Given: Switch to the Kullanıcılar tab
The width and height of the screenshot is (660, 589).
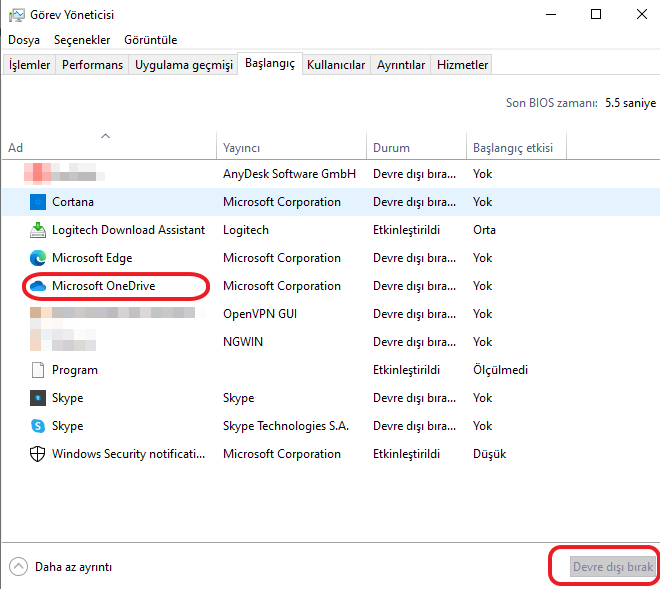Looking at the screenshot, I should [336, 65].
